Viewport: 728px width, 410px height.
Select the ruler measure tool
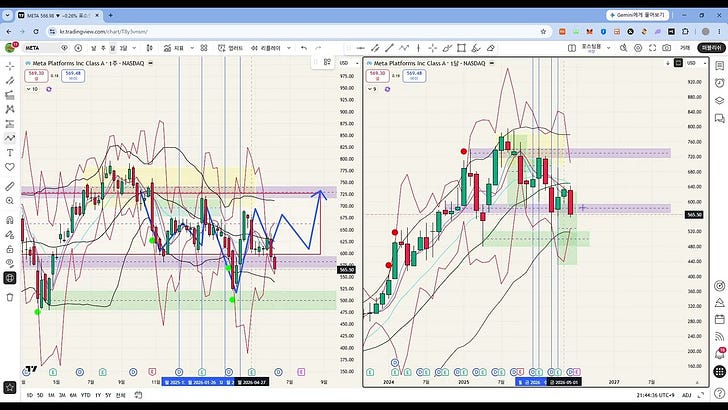(10, 186)
